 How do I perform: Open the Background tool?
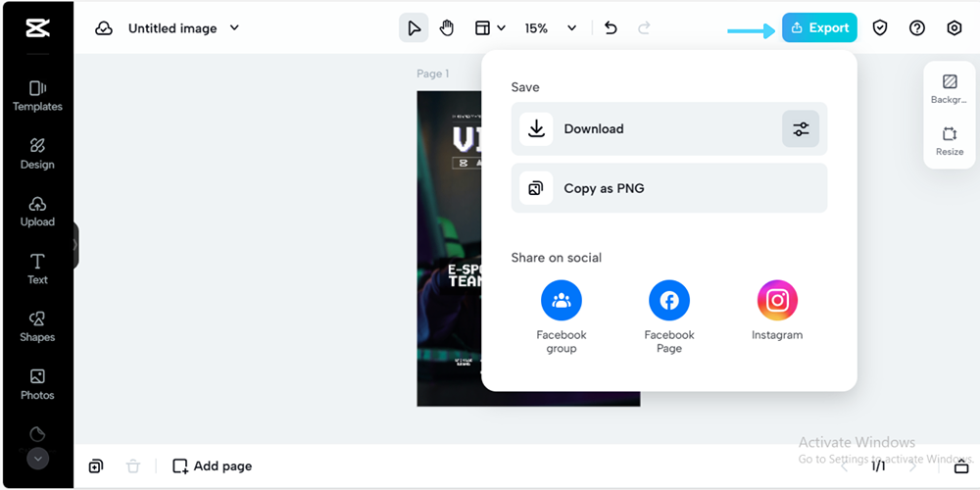click(x=950, y=89)
